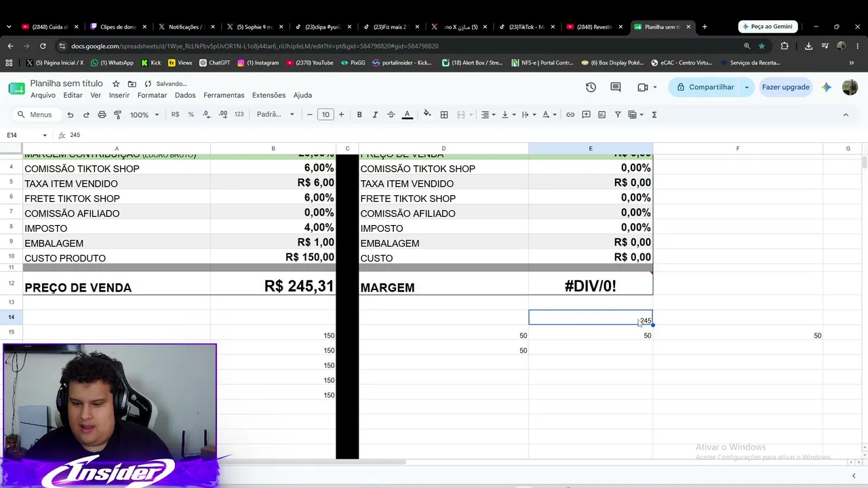Open text rotation dropdown
The image size is (868, 488).
[549, 115]
